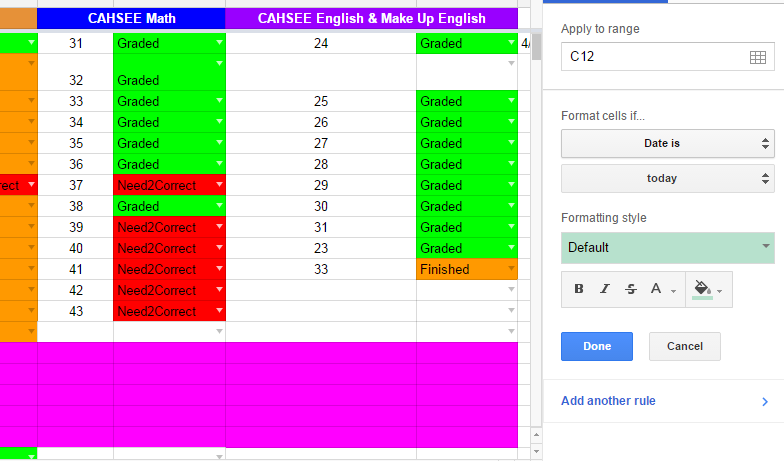Click Add another rule link
The height and width of the screenshot is (461, 784).
(x=608, y=401)
